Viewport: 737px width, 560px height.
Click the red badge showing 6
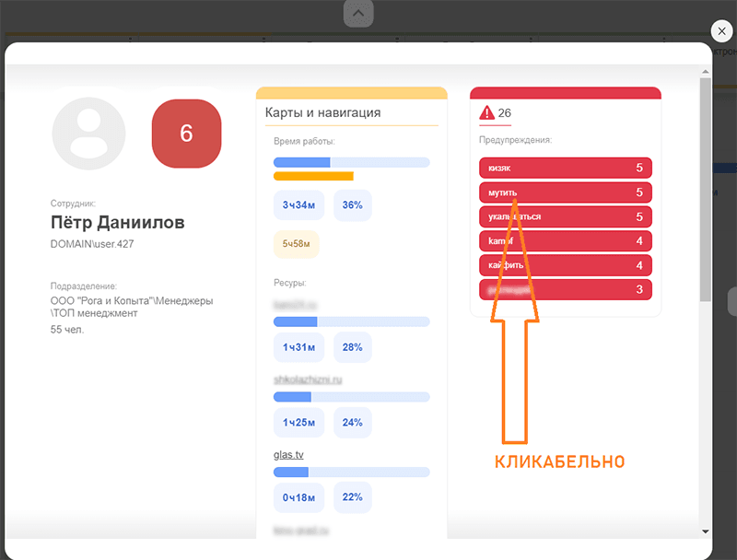point(186,134)
